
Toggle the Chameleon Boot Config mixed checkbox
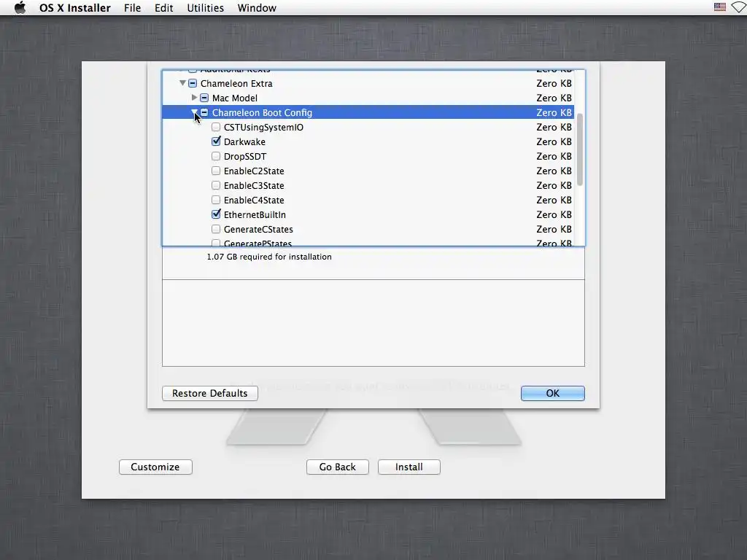[x=204, y=112]
